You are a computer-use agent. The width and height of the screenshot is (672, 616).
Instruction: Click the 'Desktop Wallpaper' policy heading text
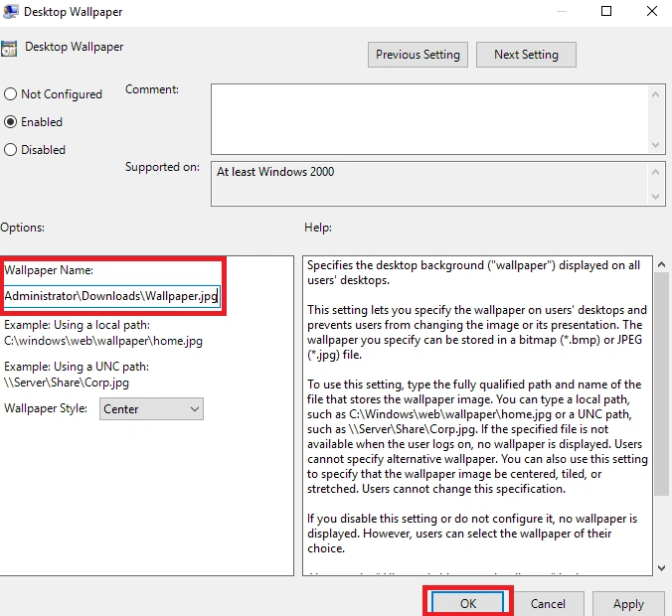[x=75, y=47]
